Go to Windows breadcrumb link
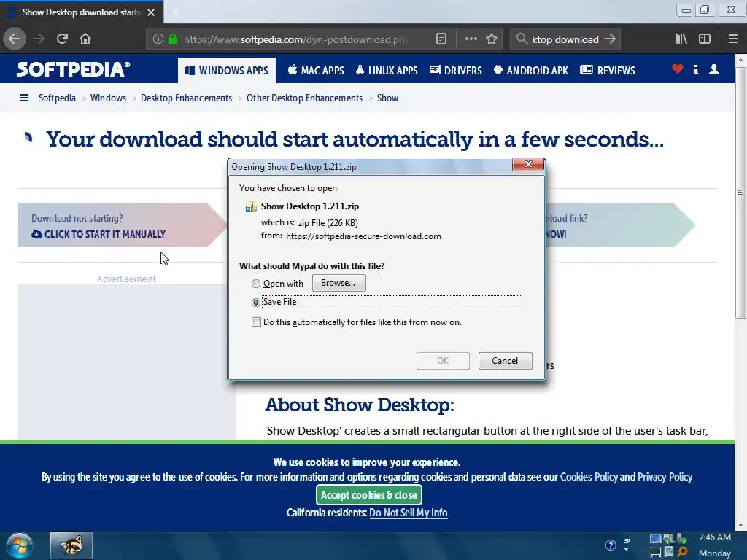 click(x=108, y=98)
